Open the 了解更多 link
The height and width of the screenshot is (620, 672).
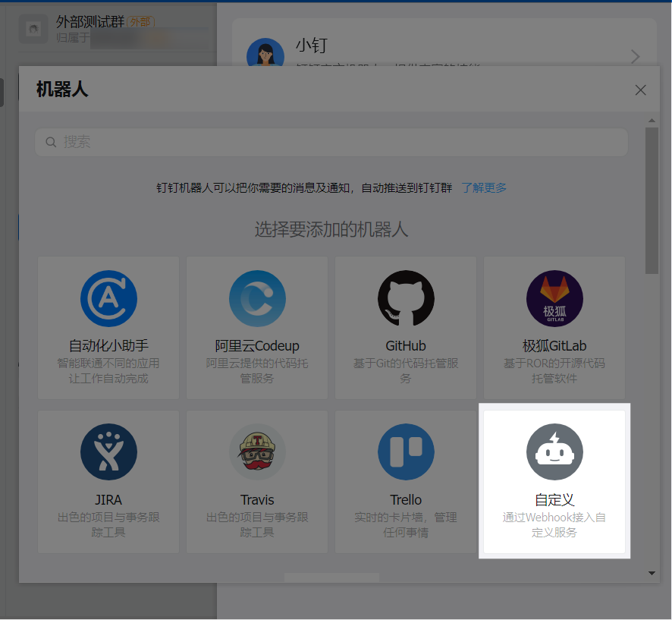pos(484,187)
